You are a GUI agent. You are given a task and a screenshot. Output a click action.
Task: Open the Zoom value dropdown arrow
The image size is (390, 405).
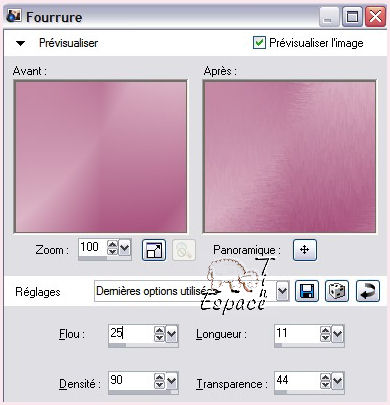coord(125,248)
